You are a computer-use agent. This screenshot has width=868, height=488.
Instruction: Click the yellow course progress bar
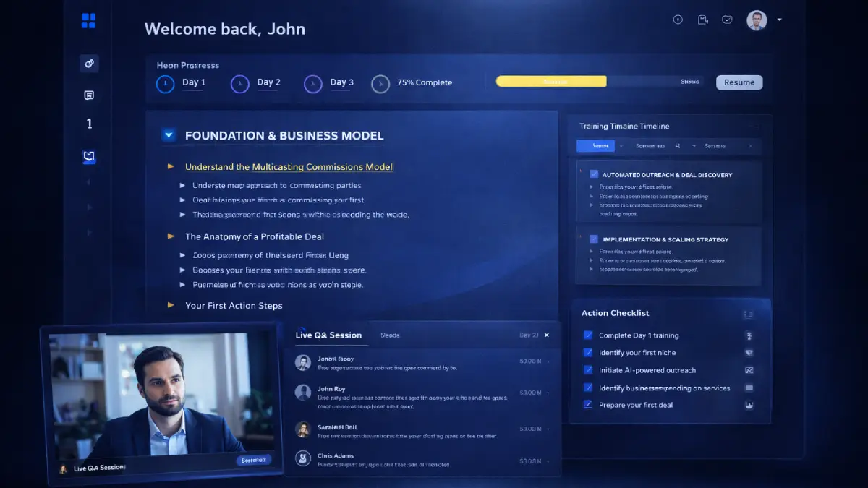[x=551, y=82]
